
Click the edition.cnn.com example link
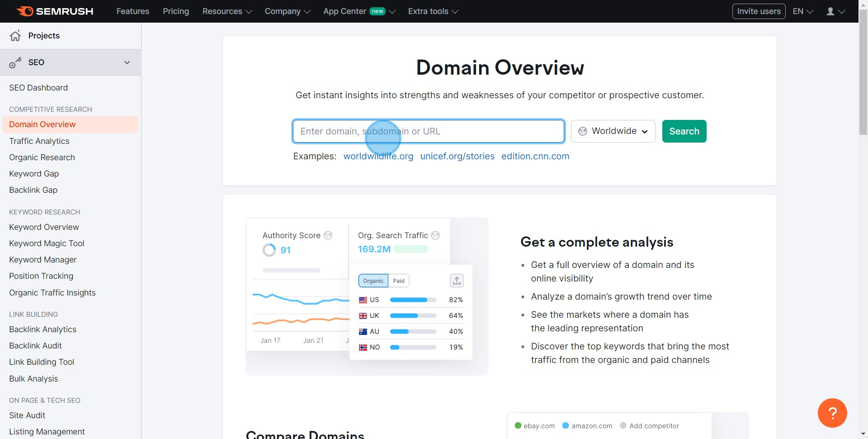click(535, 156)
